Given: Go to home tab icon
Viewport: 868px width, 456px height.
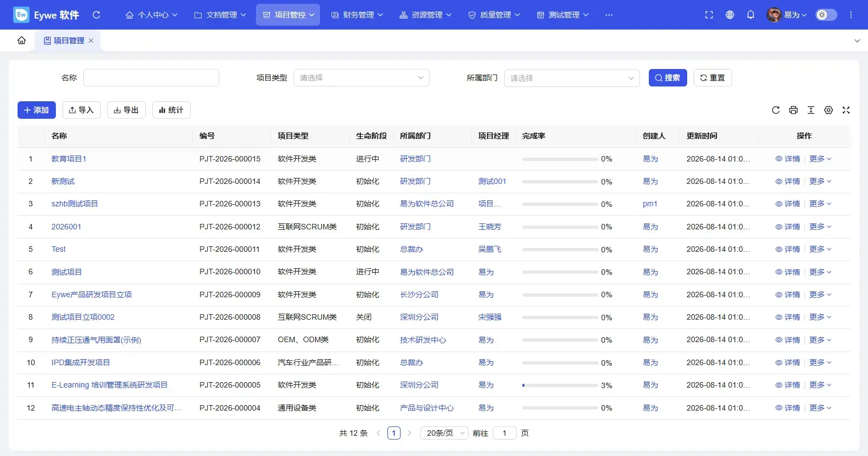Looking at the screenshot, I should click(x=21, y=41).
